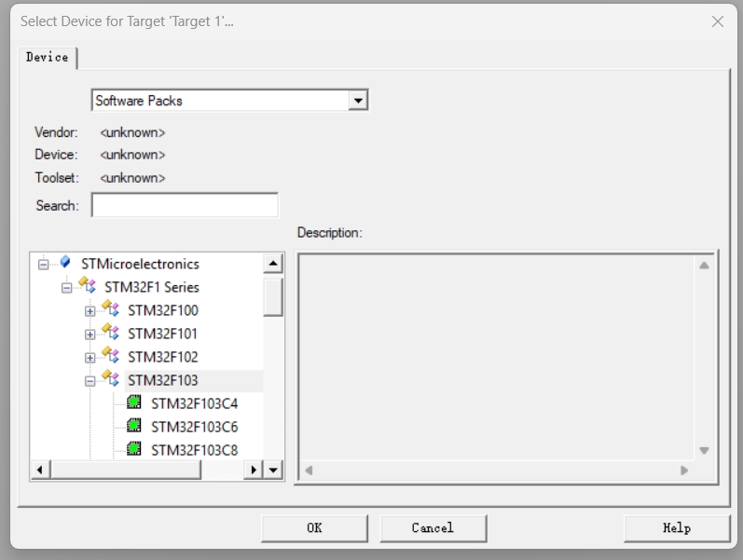Click the STM32F103 subfamily icon
Image resolution: width=743 pixels, height=560 pixels.
110,378
